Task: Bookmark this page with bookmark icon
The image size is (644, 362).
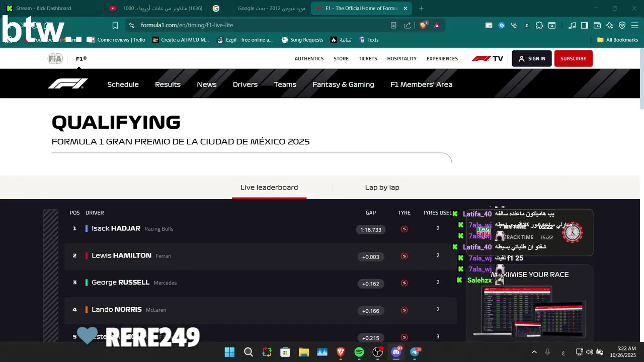Action: point(115,25)
